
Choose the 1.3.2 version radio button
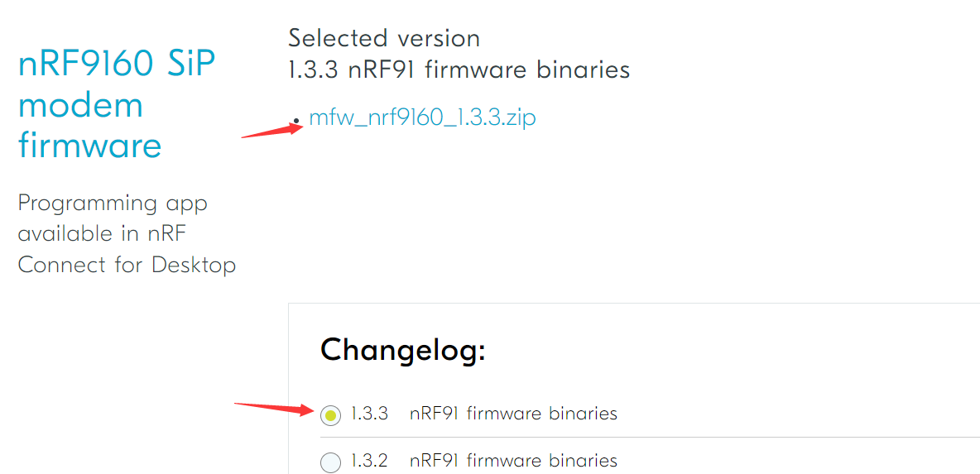coord(330,462)
